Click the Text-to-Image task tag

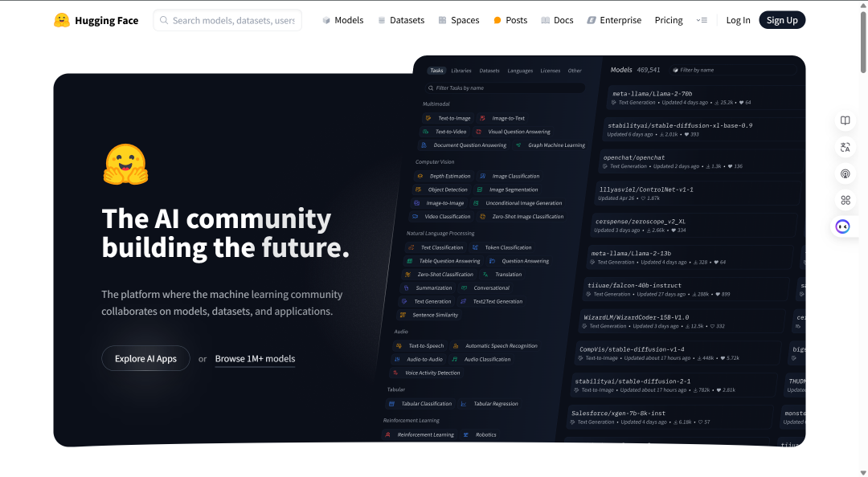click(448, 118)
